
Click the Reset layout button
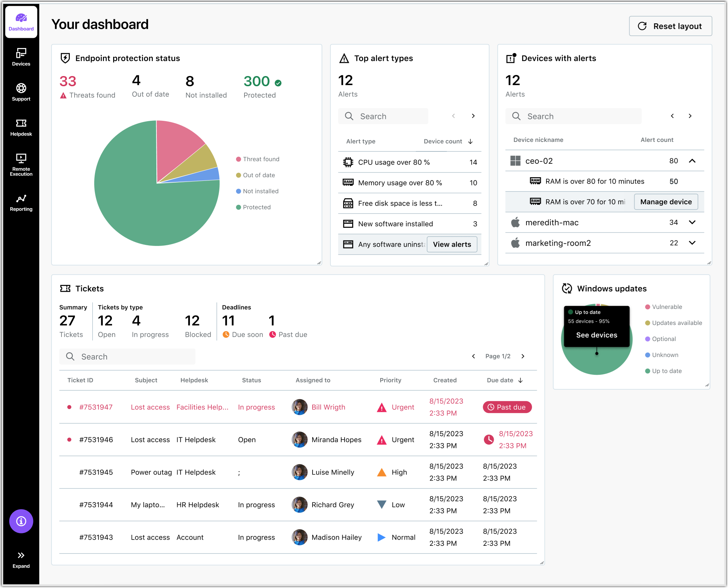pos(670,26)
